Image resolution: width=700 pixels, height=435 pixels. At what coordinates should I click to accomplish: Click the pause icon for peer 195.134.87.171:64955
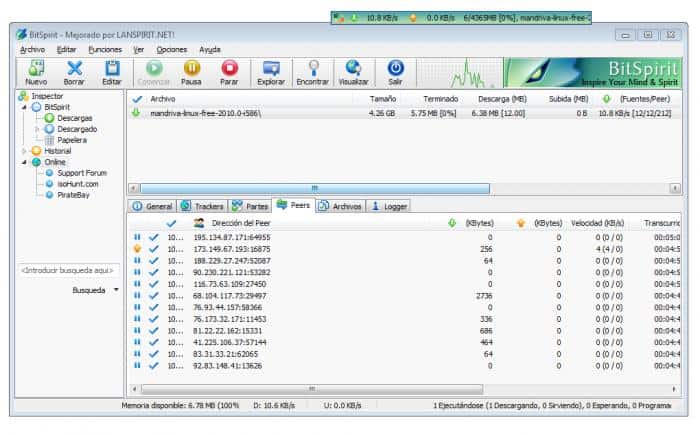138,237
